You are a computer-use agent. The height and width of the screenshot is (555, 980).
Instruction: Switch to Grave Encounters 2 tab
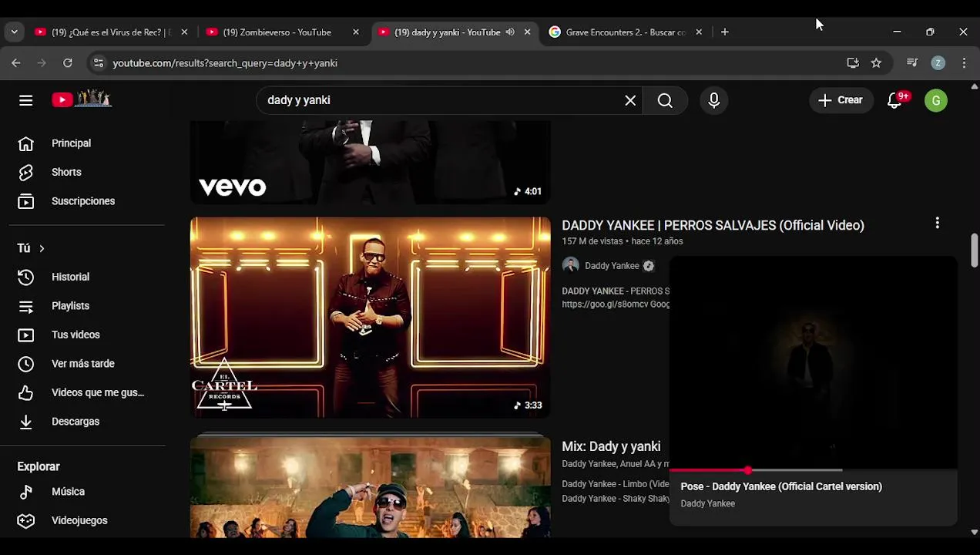(x=624, y=32)
